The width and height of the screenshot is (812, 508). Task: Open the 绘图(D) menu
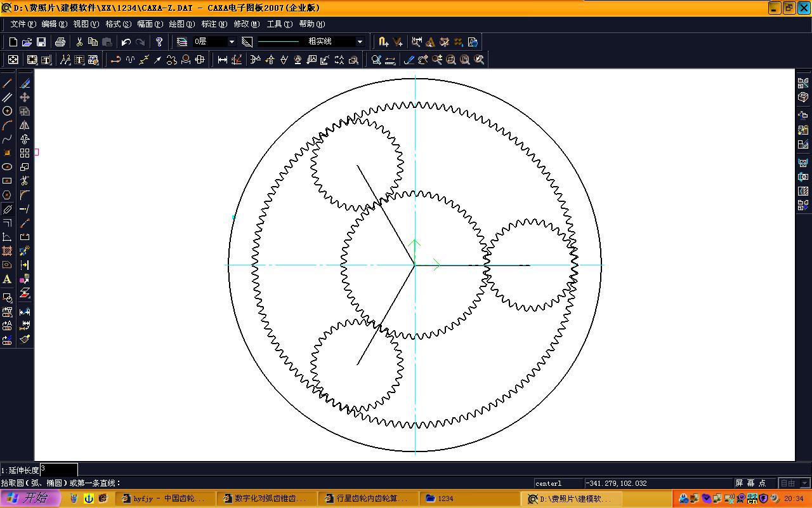[182, 24]
